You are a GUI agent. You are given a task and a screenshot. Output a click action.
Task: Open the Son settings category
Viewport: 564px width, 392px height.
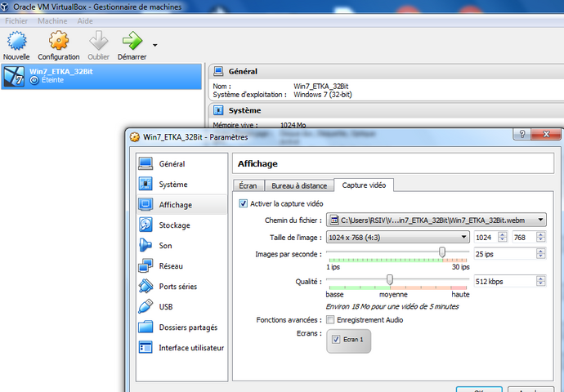coord(182,246)
